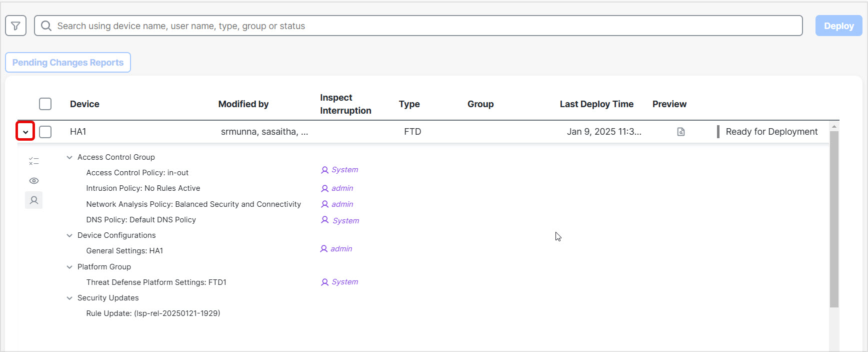Click the filter funnel icon
Image resolution: width=868 pixels, height=352 pixels.
tap(15, 26)
